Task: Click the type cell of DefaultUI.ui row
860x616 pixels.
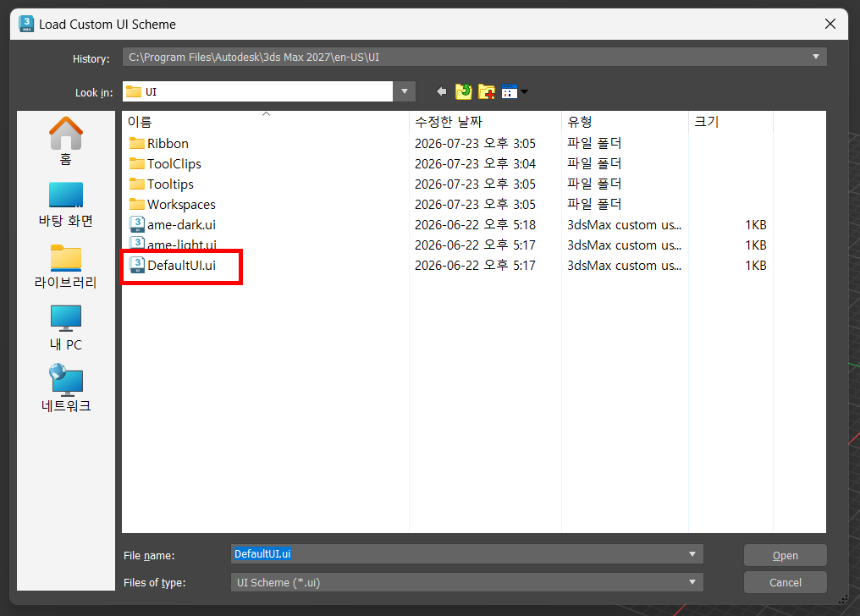Action: (624, 265)
